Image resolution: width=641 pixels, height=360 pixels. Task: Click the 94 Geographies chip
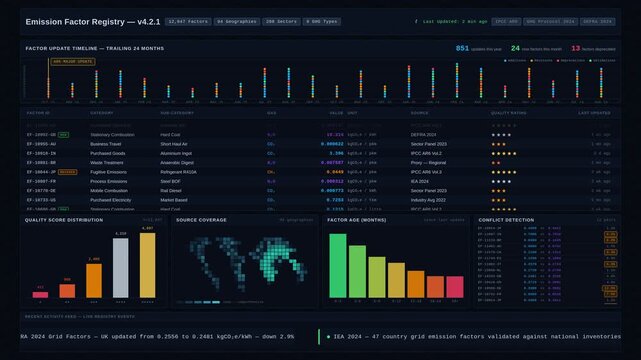point(237,22)
